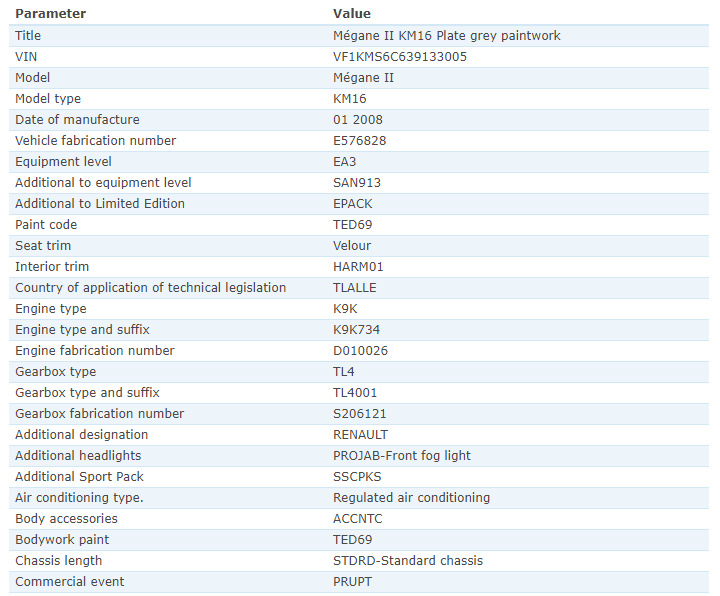Screen dimensions: 720x596
Task: Select the Regulated air conditioning value
Action: [x=411, y=498]
